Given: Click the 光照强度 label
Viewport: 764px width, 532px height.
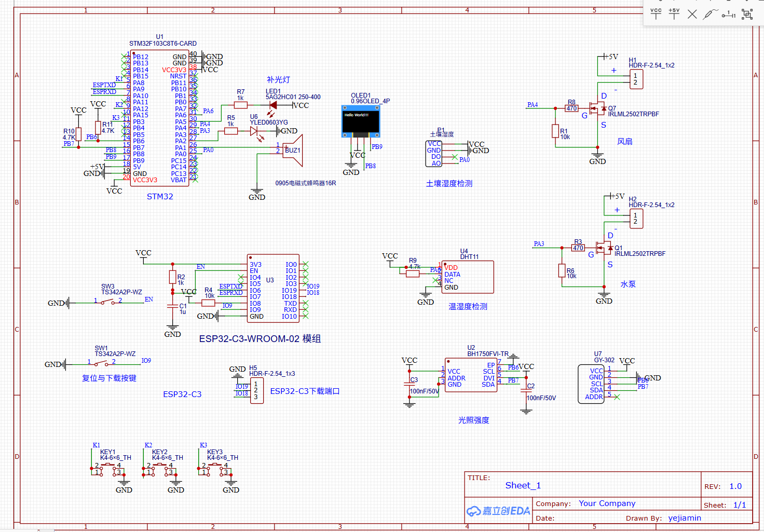Looking at the screenshot, I should (473, 420).
